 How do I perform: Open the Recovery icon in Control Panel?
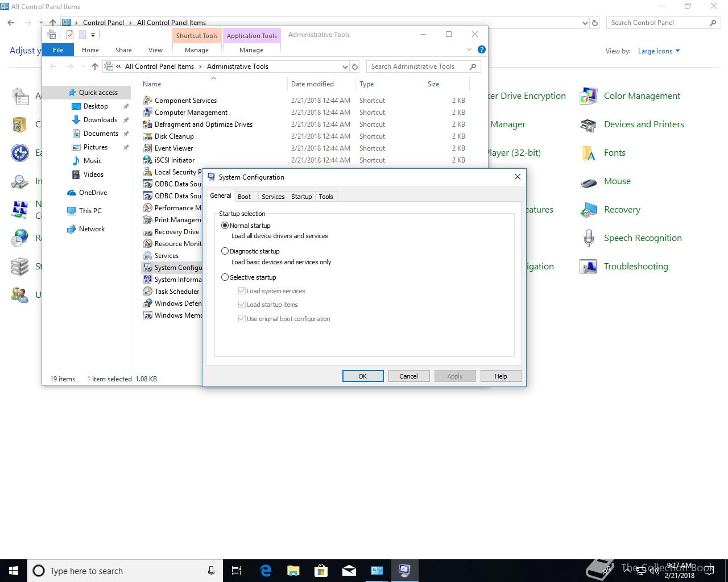pyautogui.click(x=588, y=210)
